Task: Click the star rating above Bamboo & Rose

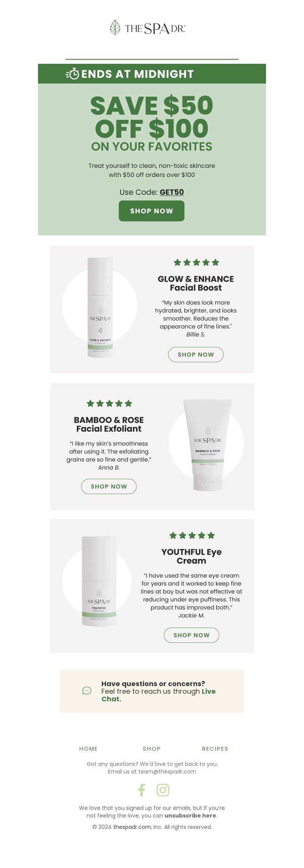Action: [x=109, y=403]
